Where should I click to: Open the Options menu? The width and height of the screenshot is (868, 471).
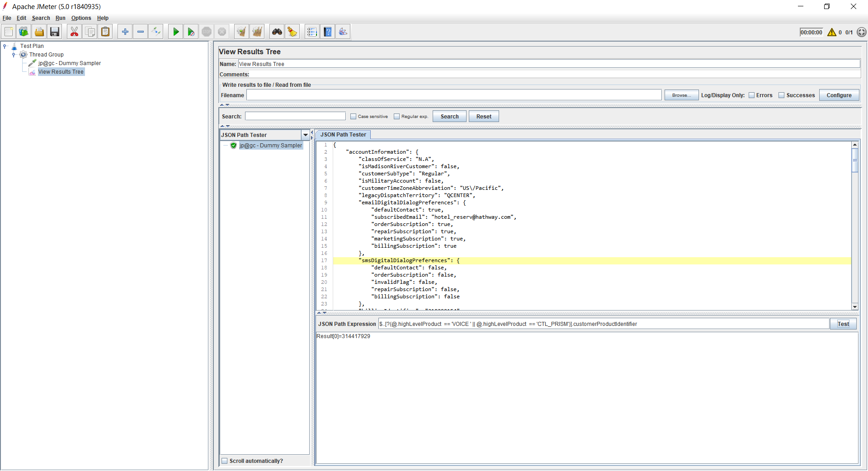tap(81, 18)
